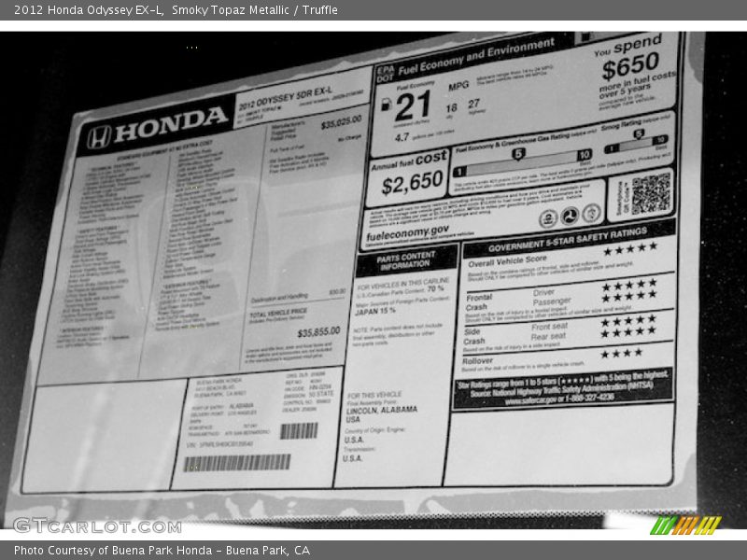The height and width of the screenshot is (560, 747).
Task: Click the first circular agency seal near fueleconomy.gov
Action: click(x=548, y=219)
